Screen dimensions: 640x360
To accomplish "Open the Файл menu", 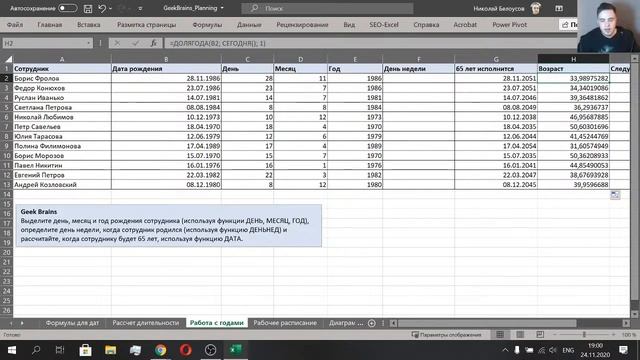I will (x=15, y=24).
